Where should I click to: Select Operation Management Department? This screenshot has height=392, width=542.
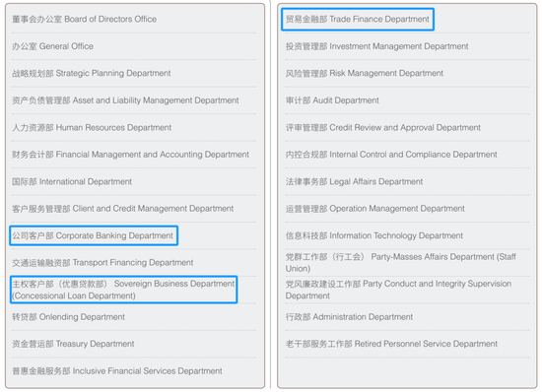(x=375, y=209)
